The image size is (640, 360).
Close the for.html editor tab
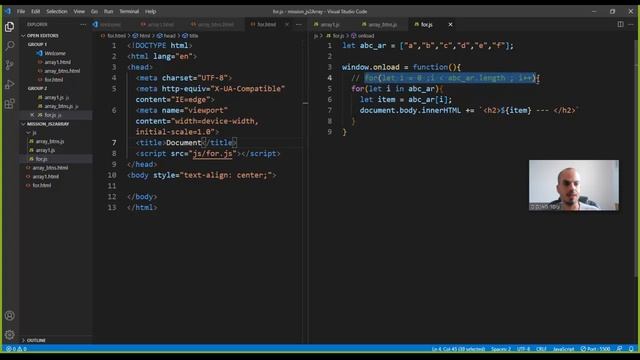tap(287, 24)
